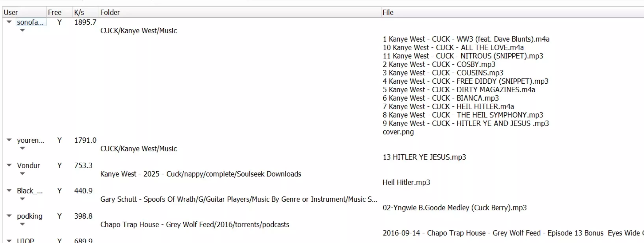Image resolution: width=644 pixels, height=243 pixels.
Task: Collapse the podking user row
Action: pyautogui.click(x=9, y=216)
